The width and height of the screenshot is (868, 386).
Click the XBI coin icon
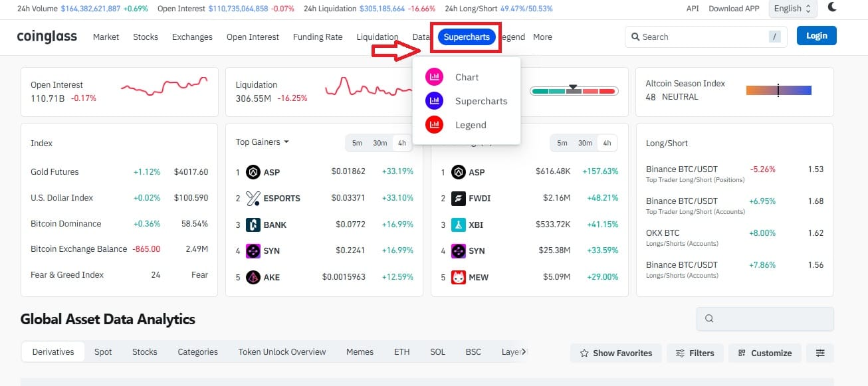(459, 225)
